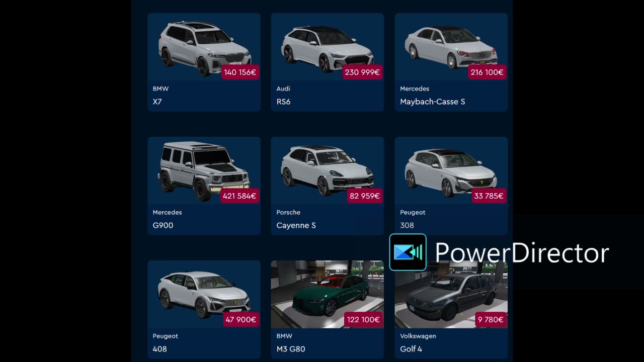
Task: Open the Porsche Cayenne S thumbnail
Action: tap(328, 171)
